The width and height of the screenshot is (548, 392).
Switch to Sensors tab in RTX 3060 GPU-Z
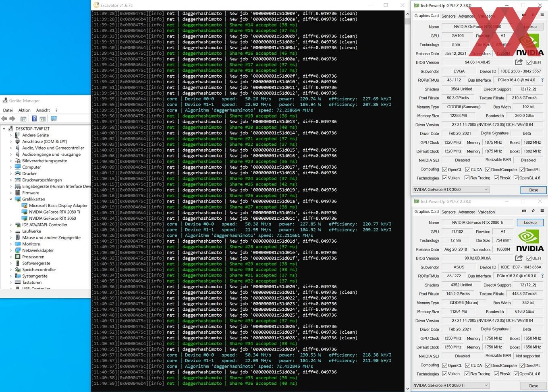(x=448, y=16)
